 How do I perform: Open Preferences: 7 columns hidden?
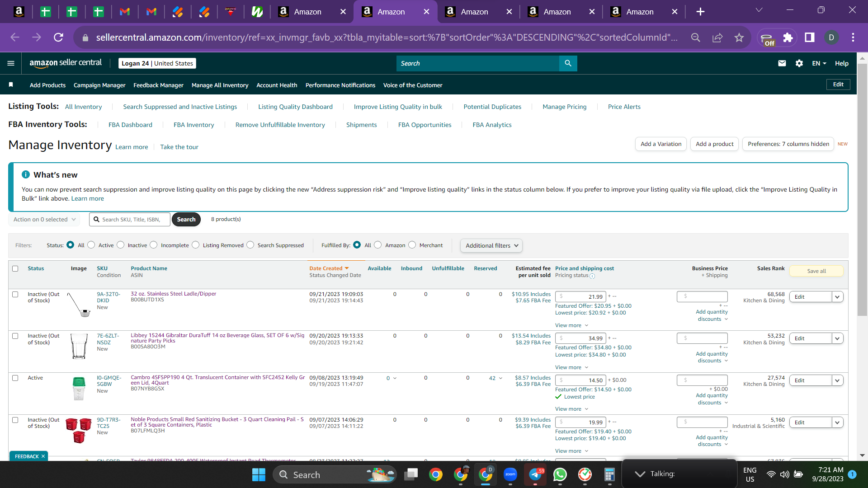click(x=788, y=144)
